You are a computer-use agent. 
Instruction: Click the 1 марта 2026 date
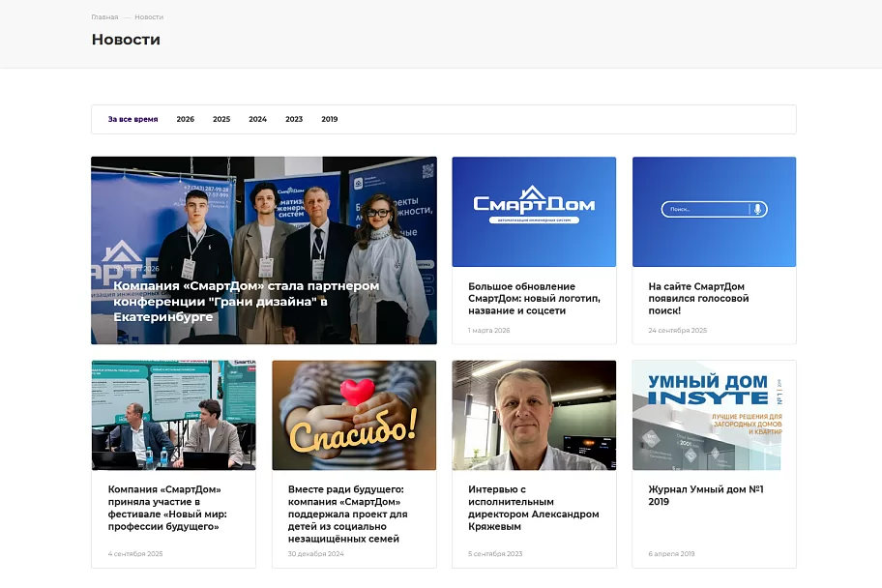click(x=488, y=331)
